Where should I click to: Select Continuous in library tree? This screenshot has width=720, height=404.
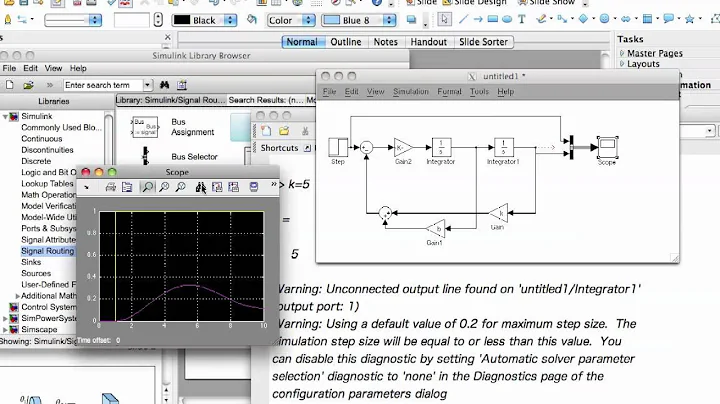(x=41, y=139)
